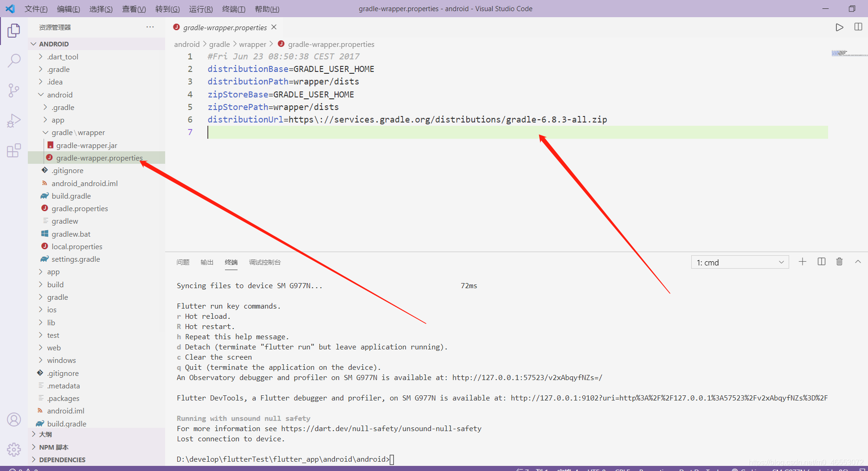Expand the 大纲 outline section

[96, 434]
